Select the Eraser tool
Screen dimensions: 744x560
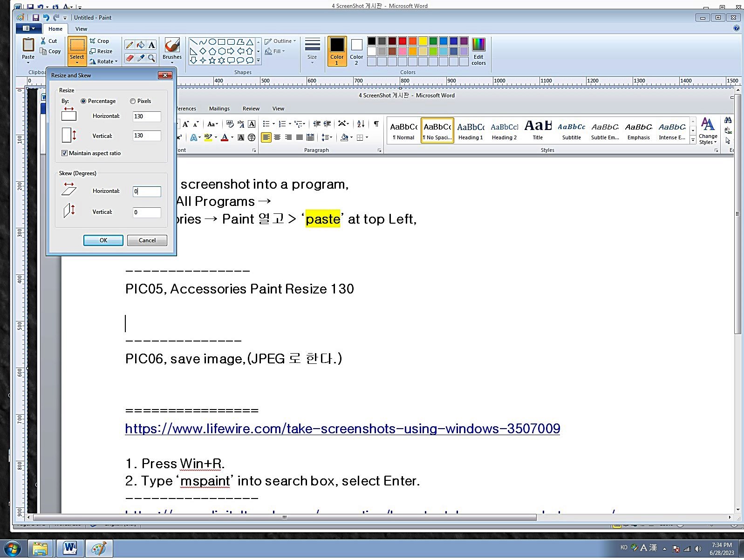click(130, 58)
